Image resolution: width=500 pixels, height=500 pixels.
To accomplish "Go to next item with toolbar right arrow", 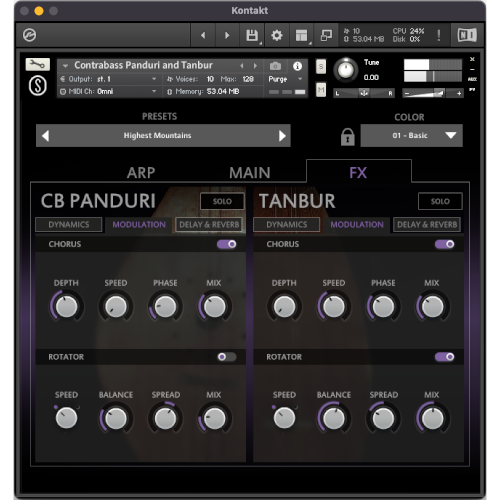I will [x=227, y=35].
